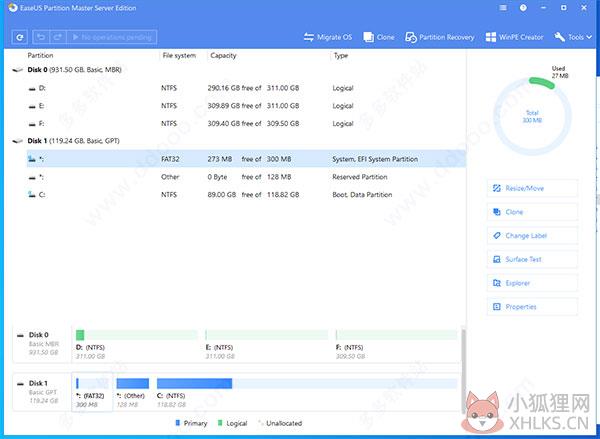Select the D: NTFS partition row

point(246,88)
